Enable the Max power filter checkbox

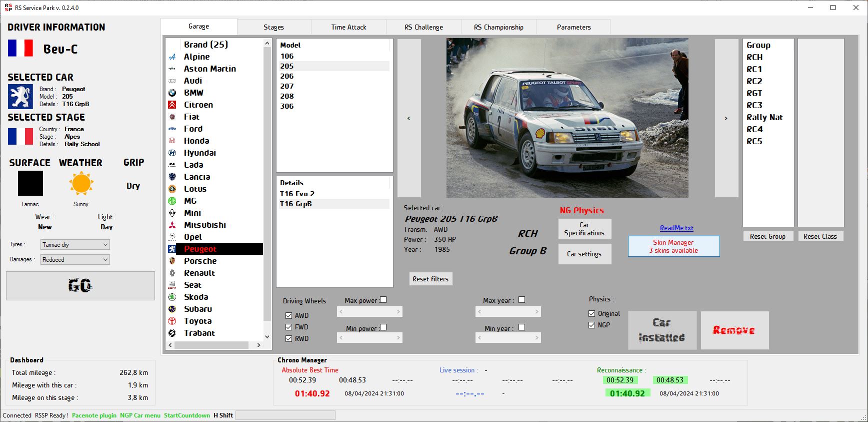[383, 300]
